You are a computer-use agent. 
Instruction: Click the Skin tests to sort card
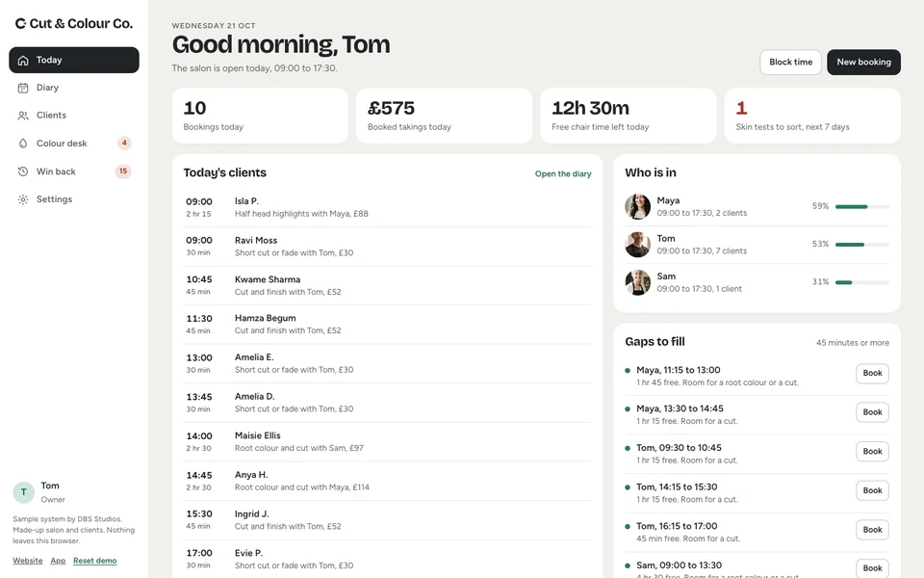coord(812,117)
